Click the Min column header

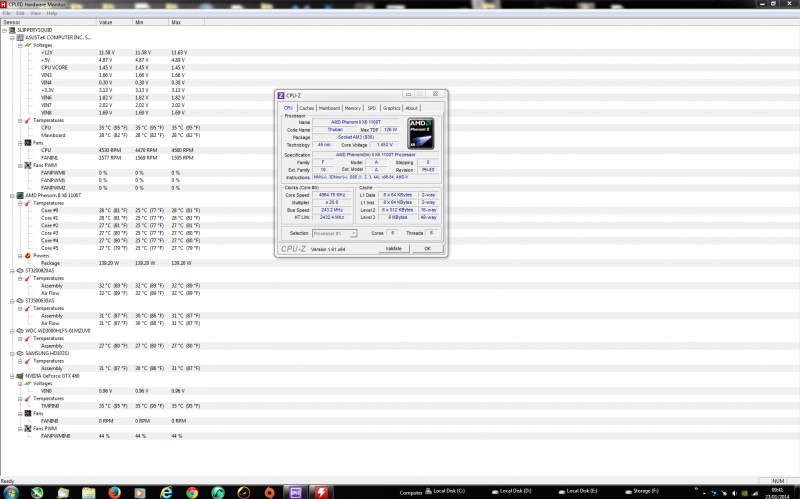click(x=151, y=22)
